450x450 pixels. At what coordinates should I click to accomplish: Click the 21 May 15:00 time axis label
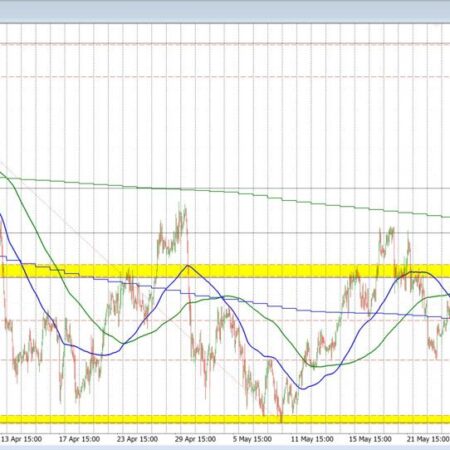(x=428, y=439)
